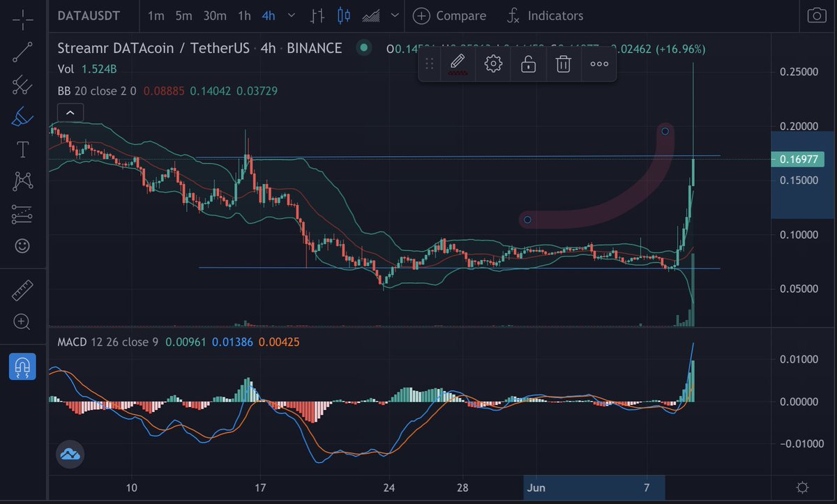Select the trend line drawing tool

tap(22, 53)
